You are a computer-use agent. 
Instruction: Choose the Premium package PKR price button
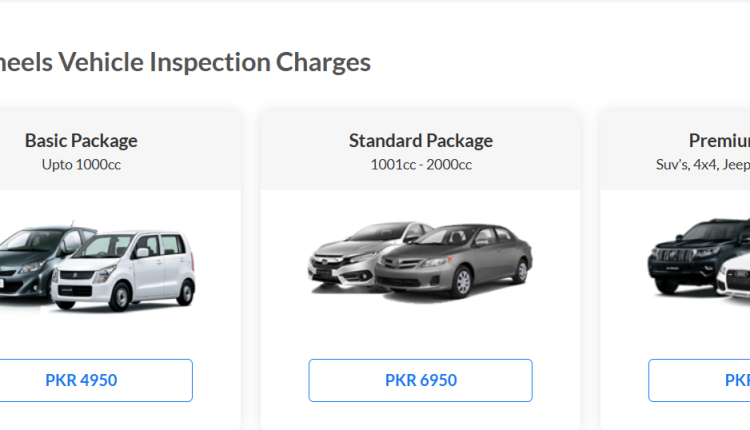699,380
